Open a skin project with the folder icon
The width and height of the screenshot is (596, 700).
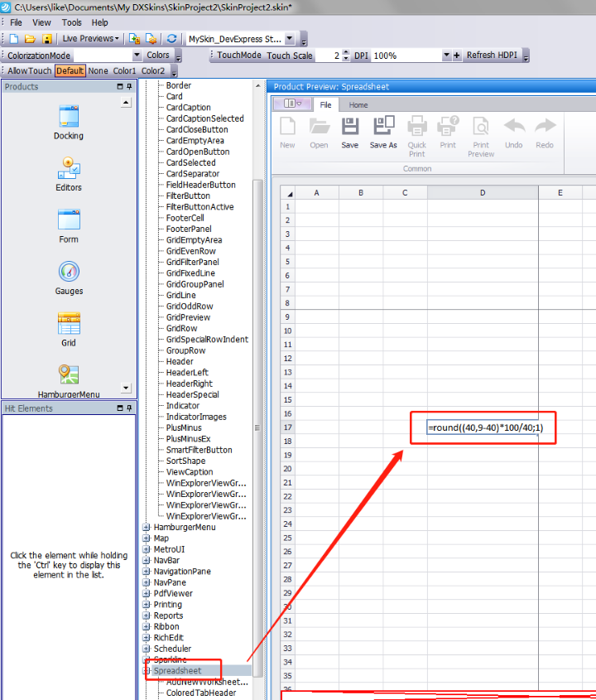(30, 39)
